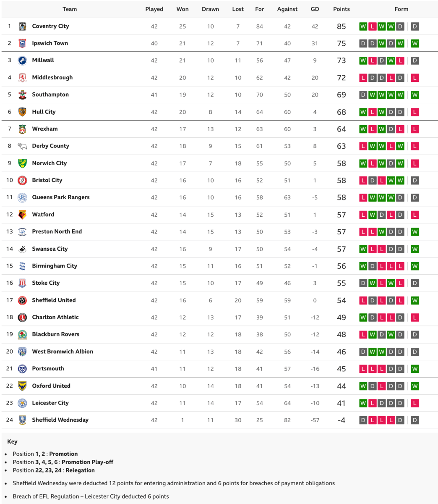Click Portsmouth's most recent form box
The image size is (438, 504).
[x=415, y=369]
